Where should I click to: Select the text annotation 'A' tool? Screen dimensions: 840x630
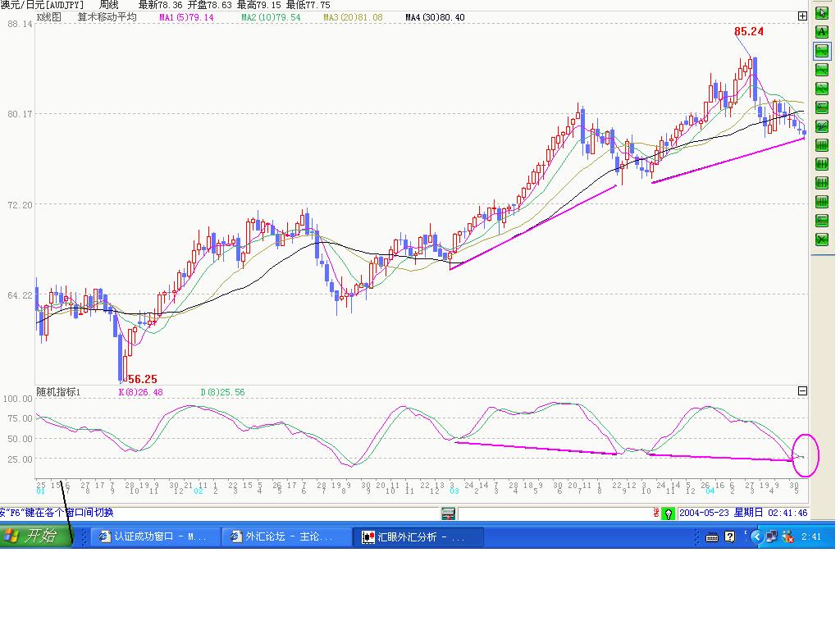click(x=821, y=32)
